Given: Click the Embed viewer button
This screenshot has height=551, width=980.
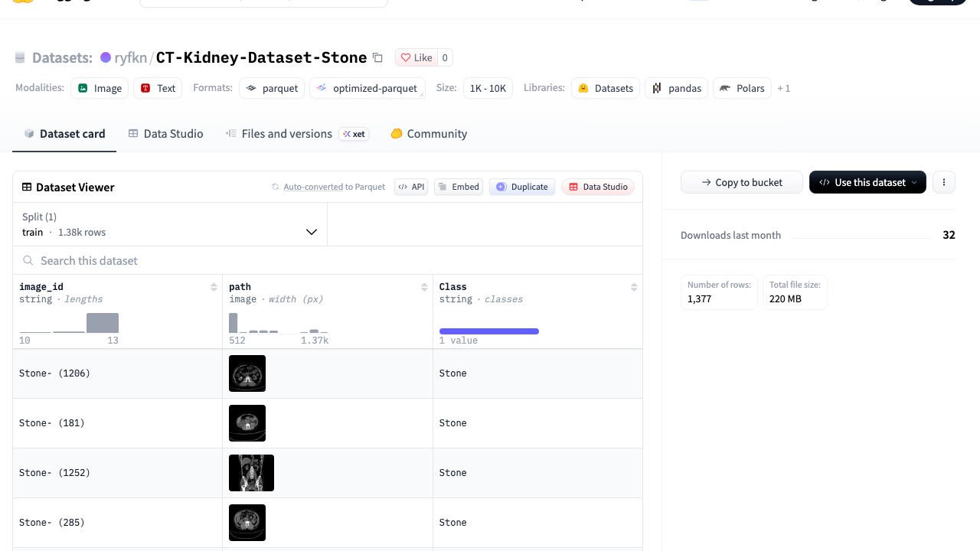Looking at the screenshot, I should 459,187.
